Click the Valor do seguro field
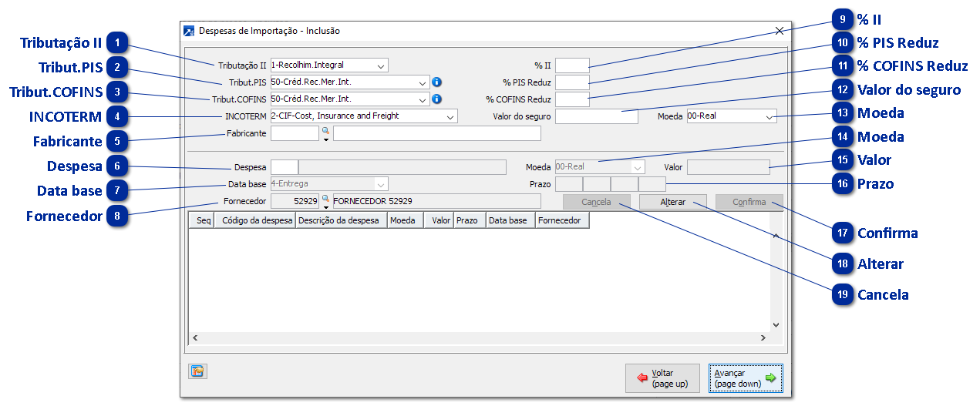Screen dimensions: 980x406 597,116
